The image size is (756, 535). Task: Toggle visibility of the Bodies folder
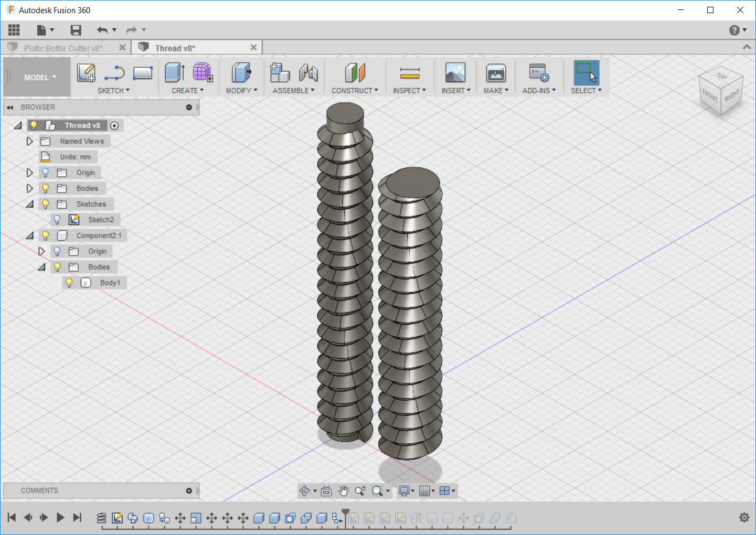[x=46, y=188]
